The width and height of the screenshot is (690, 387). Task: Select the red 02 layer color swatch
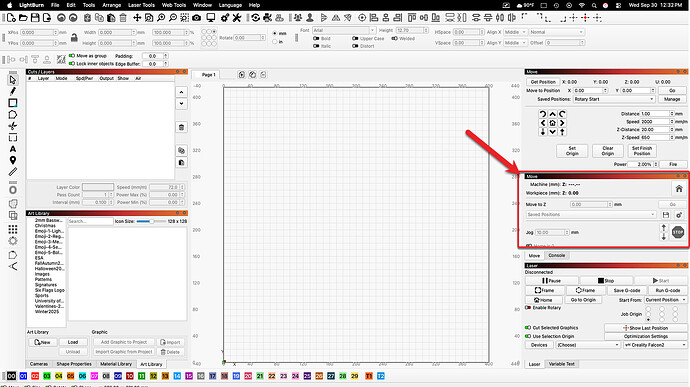click(35, 376)
